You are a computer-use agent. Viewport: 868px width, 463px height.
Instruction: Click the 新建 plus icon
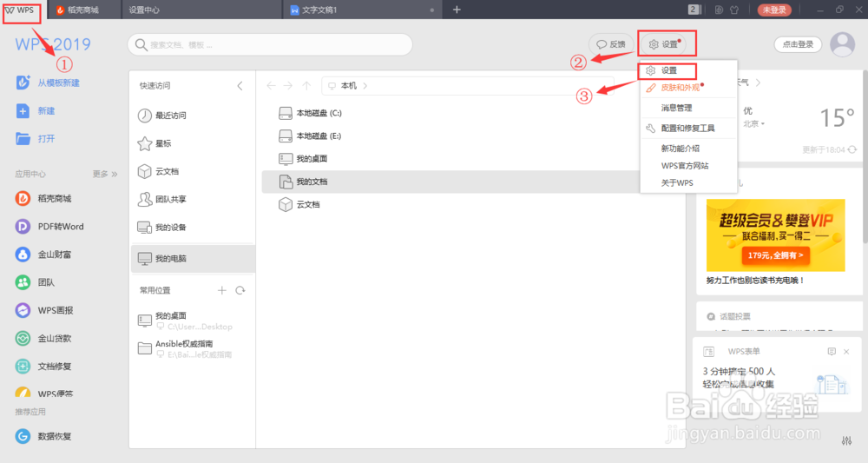point(23,111)
